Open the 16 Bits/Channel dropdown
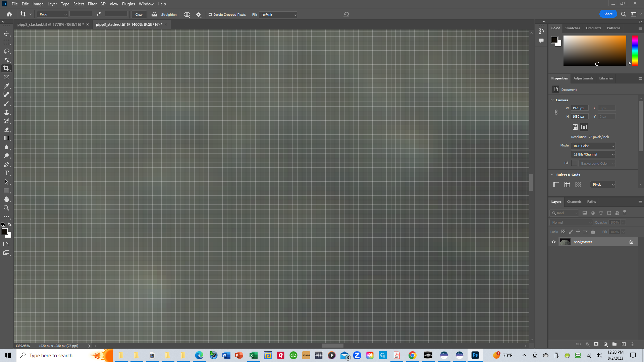Image resolution: width=644 pixels, height=362 pixels. [593, 154]
